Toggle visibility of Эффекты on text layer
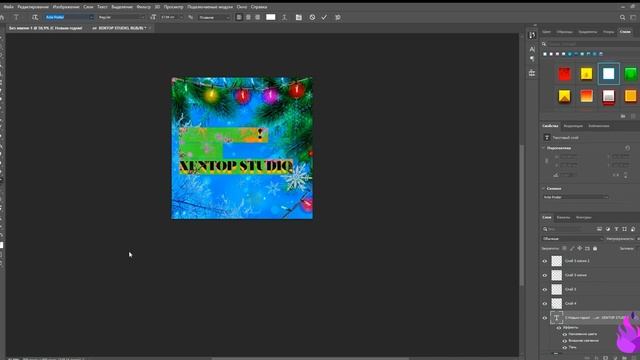This screenshot has height=360, width=640. tap(559, 328)
